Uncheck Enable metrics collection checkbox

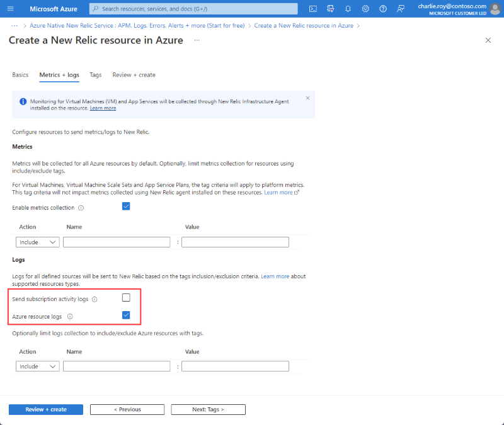(x=126, y=207)
